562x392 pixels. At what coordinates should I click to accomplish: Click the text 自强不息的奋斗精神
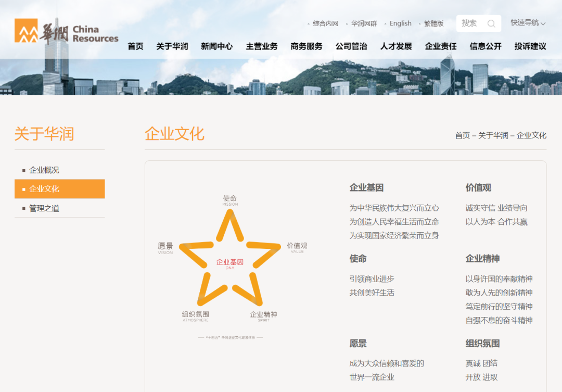click(499, 321)
